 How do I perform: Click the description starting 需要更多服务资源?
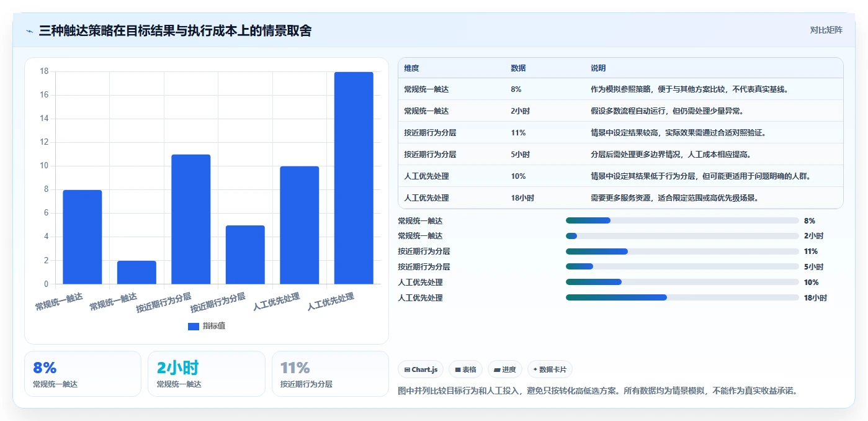[674, 198]
